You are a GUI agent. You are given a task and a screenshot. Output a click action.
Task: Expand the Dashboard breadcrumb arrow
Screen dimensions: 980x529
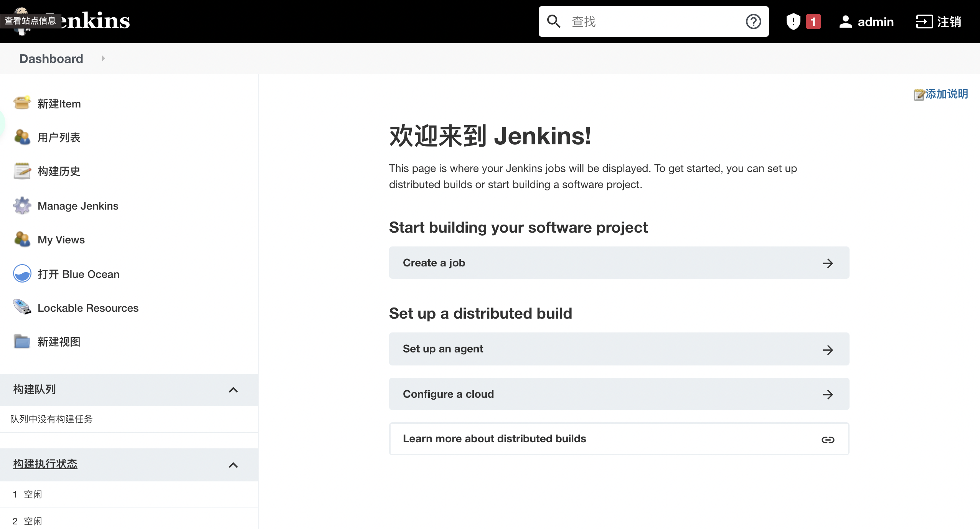[x=103, y=58]
